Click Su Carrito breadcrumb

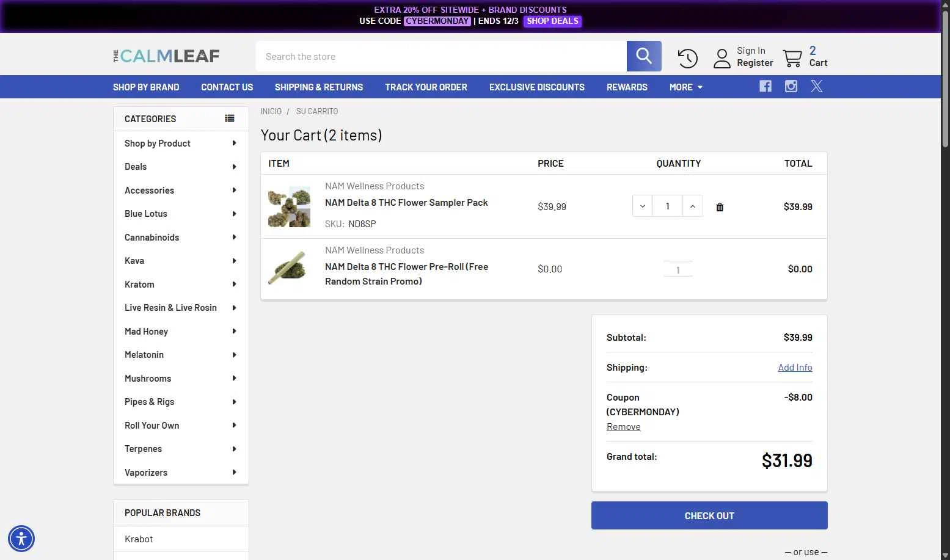[x=317, y=111]
